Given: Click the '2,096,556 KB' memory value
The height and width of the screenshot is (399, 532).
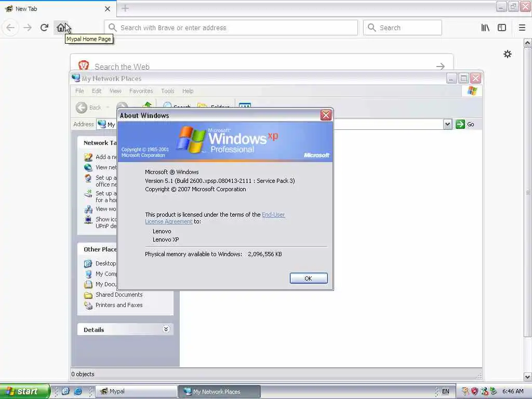Looking at the screenshot, I should (x=264, y=254).
